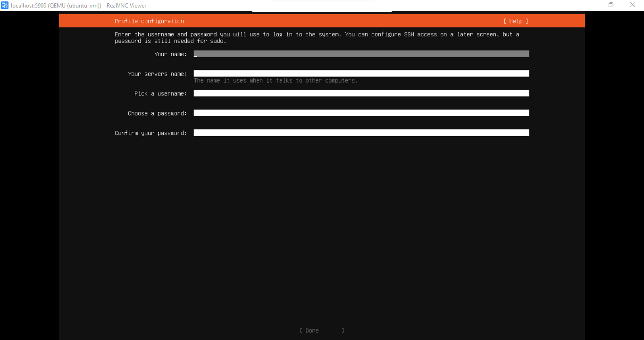The image size is (644, 340).
Task: Open the Help menu in header
Action: (516, 21)
